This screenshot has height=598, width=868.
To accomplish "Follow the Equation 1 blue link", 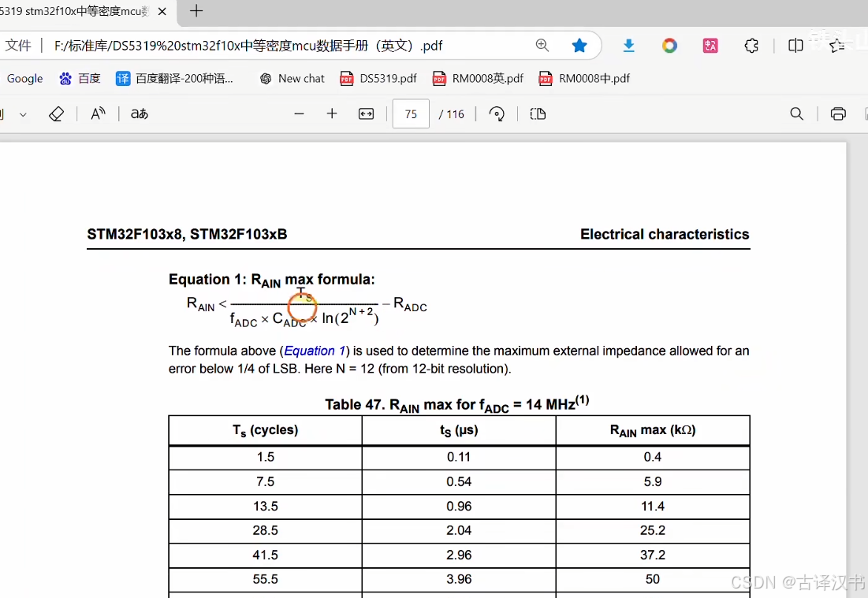I will click(x=315, y=351).
